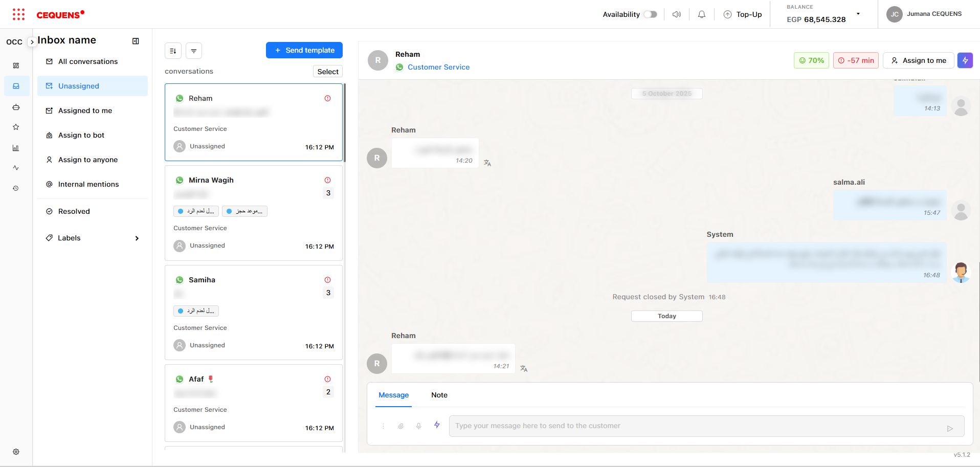Click the attachment paperclip icon

pyautogui.click(x=401, y=426)
